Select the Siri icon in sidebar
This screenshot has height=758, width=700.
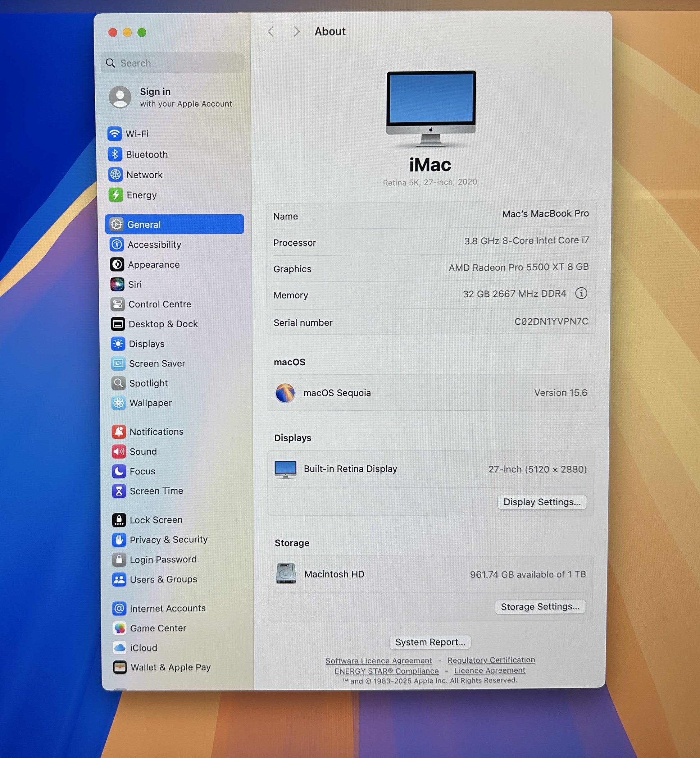[117, 284]
